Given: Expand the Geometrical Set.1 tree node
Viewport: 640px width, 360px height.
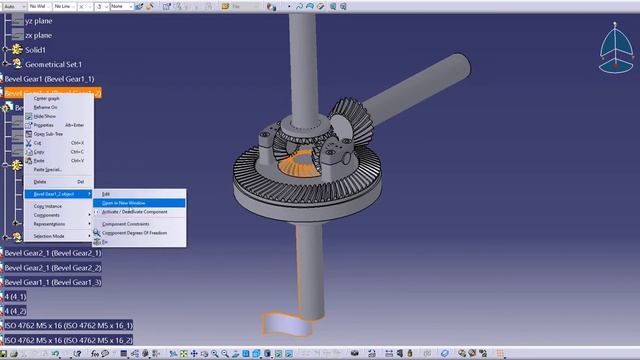Looking at the screenshot, I should 5,64.
